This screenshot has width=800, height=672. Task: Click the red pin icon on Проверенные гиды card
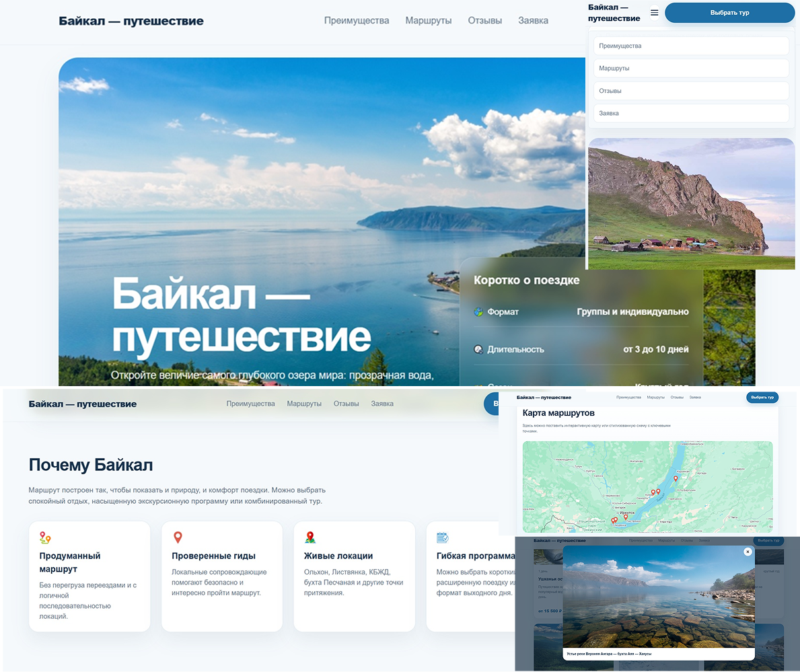coord(178,537)
